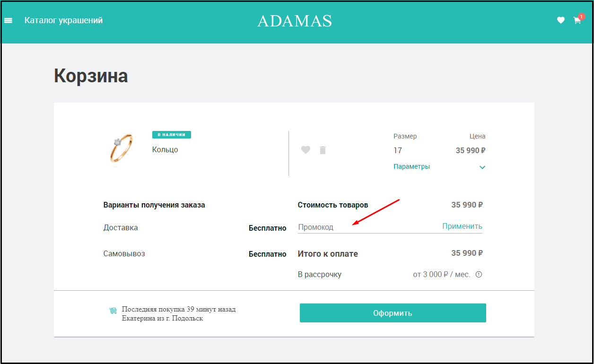The height and width of the screenshot is (364, 594).
Task: Select the Самовывоз pickup option
Action: 124,253
